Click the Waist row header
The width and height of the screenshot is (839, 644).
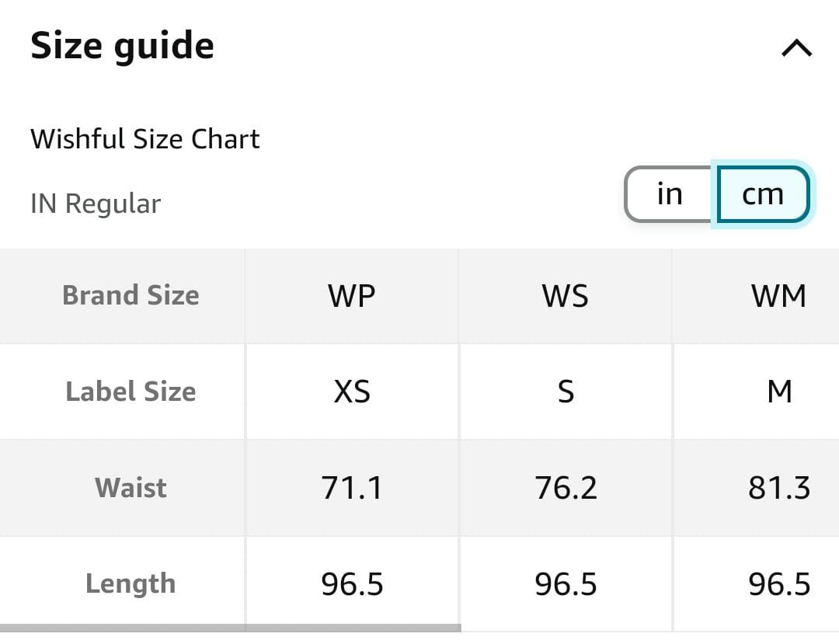[x=131, y=488]
